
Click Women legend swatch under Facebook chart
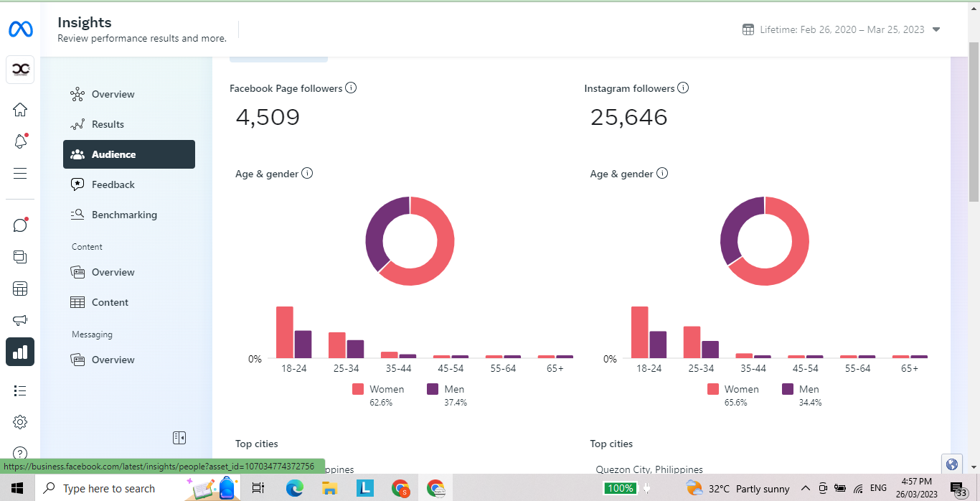coord(358,389)
